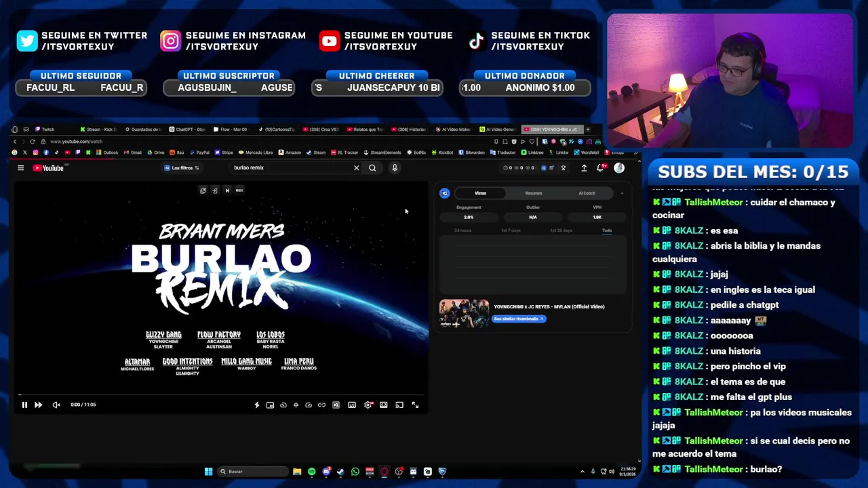Viewport: 868px width, 488px height.
Task: Select the 24 hours range
Action: (462, 230)
